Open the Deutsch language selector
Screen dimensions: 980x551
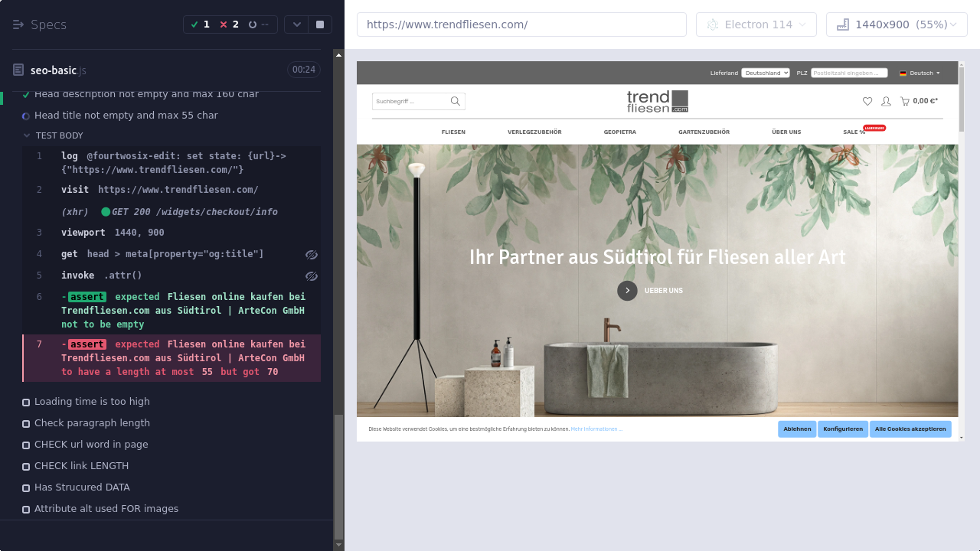(920, 73)
